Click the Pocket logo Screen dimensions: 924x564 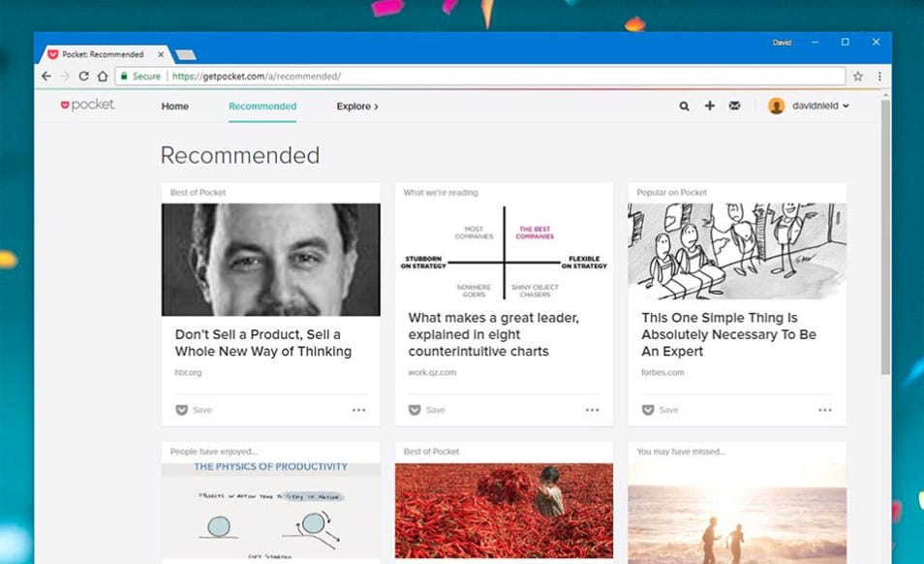coord(88,106)
